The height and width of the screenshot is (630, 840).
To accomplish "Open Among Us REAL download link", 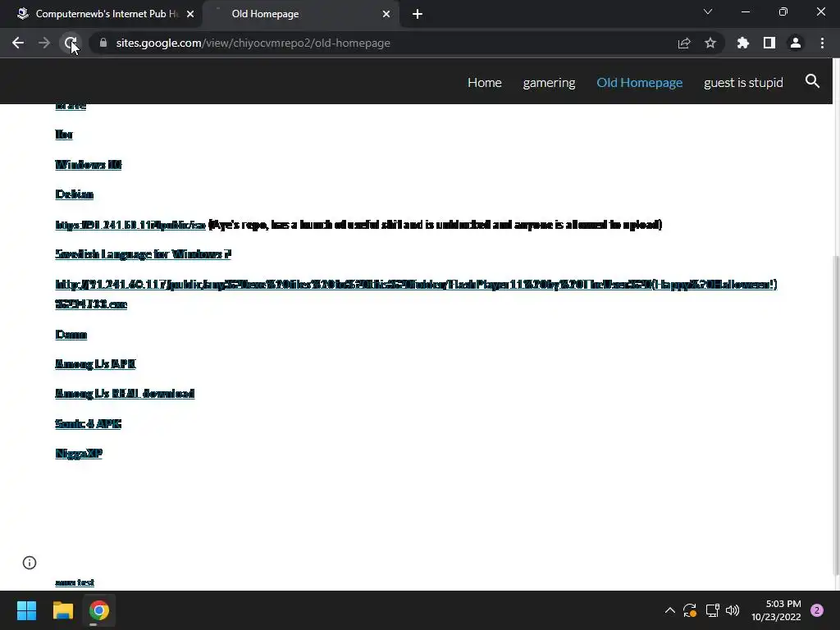I will click(125, 394).
